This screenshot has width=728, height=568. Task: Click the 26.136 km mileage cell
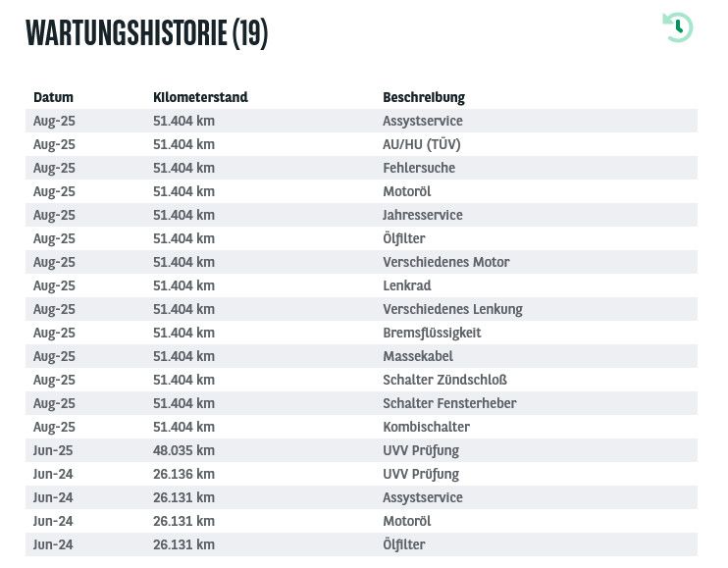(x=183, y=474)
